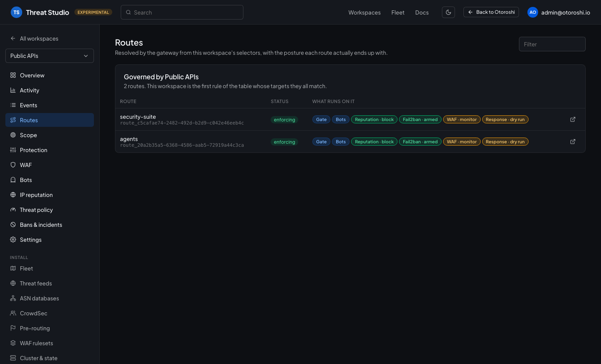Click the Bots ghost icon
The width and height of the screenshot is (601, 364).
pyautogui.click(x=13, y=180)
